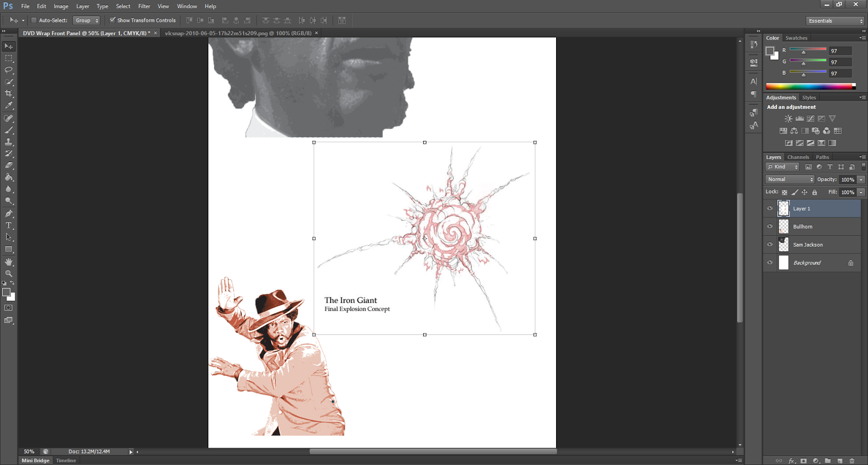Click the foreground color swatch in toolbar
Screen dimensions: 868x465
(x=6, y=292)
